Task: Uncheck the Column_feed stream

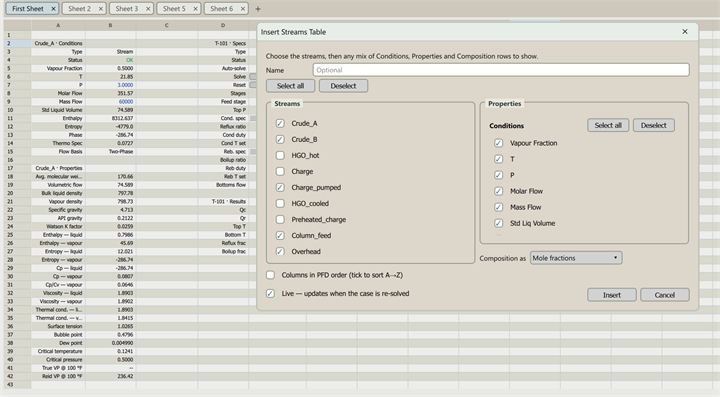Action: [x=280, y=235]
